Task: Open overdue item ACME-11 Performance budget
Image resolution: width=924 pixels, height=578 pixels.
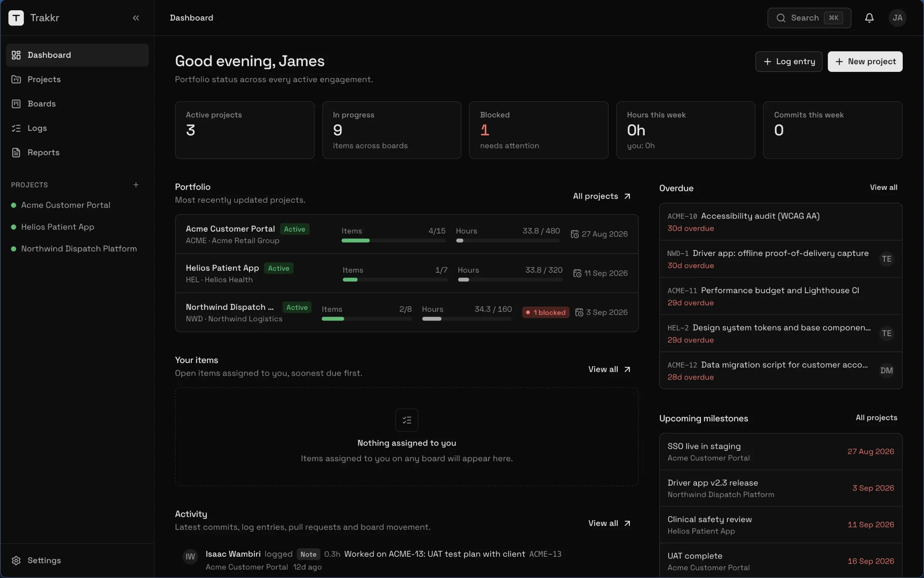Action: tap(780, 296)
